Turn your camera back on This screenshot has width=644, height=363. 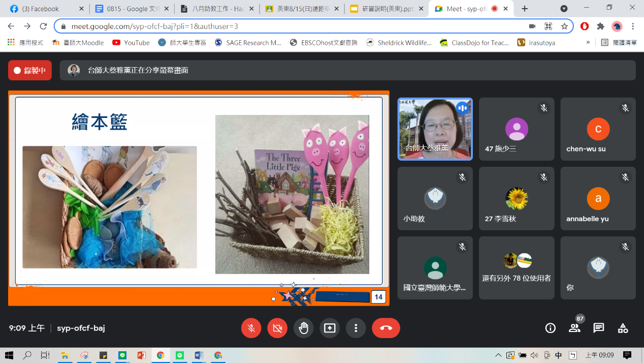277,328
